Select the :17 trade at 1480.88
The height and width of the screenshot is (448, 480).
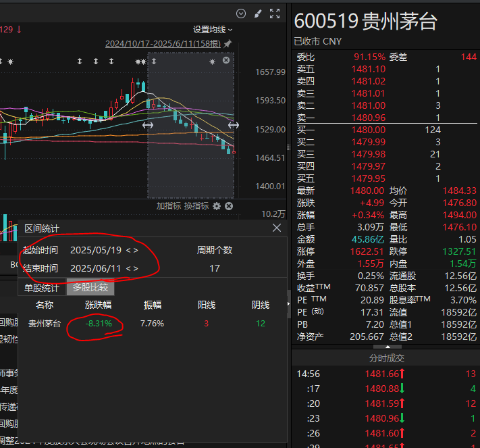[x=385, y=389]
